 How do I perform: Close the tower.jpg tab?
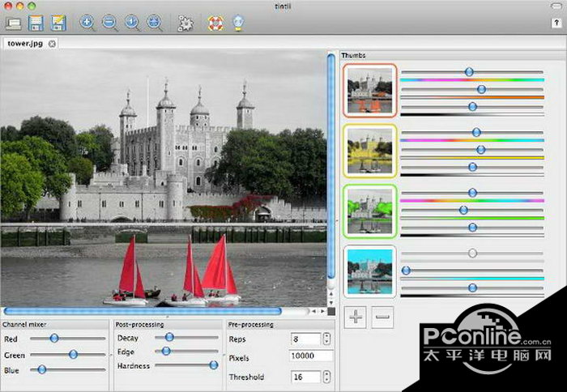click(52, 43)
